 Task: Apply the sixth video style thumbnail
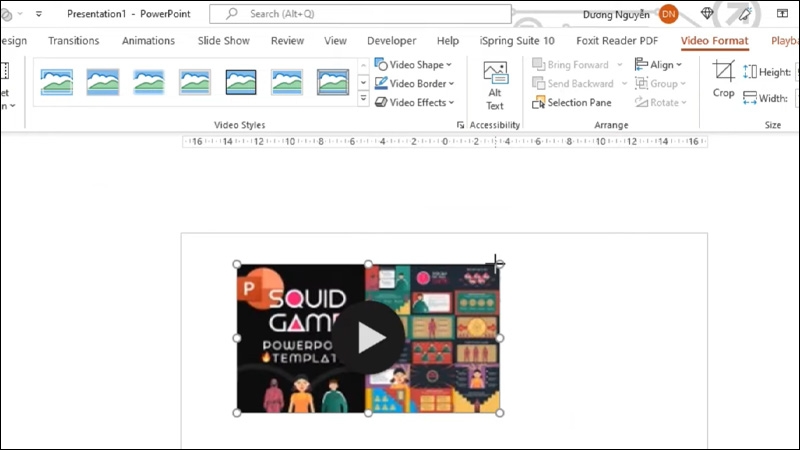(287, 82)
